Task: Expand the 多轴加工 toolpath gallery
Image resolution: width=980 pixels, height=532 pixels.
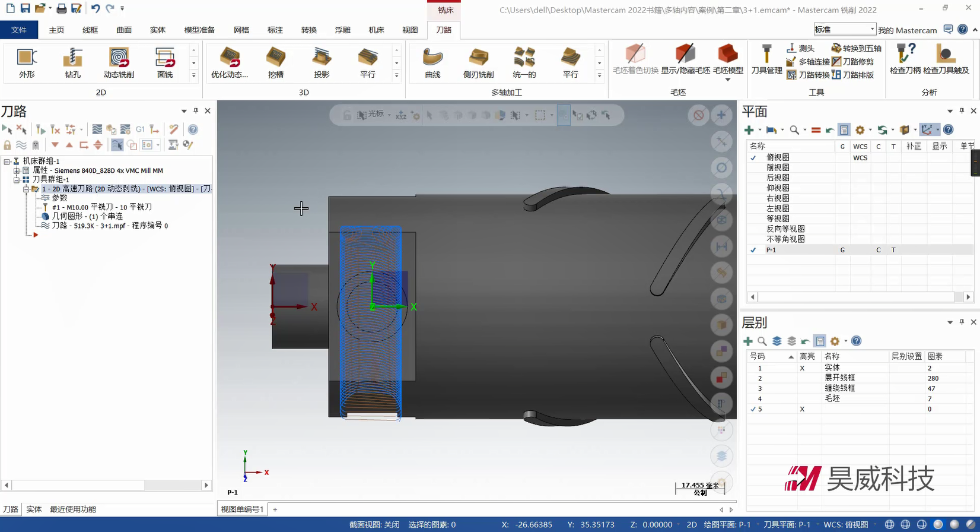Action: [600, 75]
